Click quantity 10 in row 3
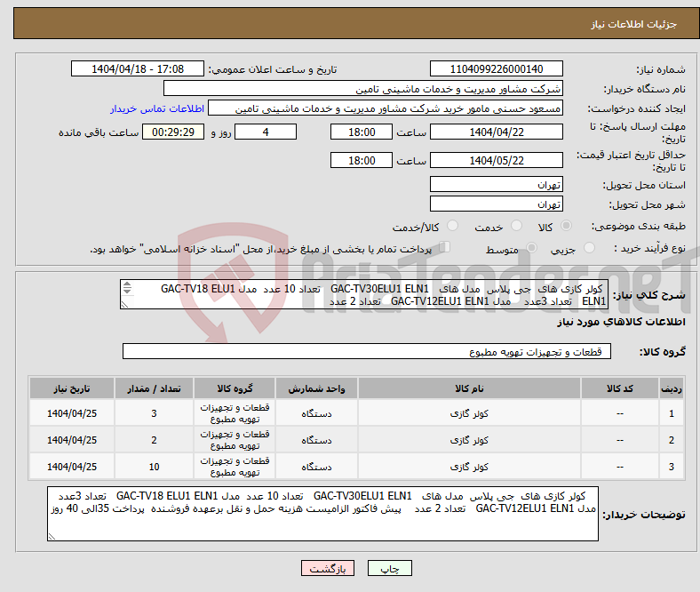700x592 pixels. click(x=154, y=467)
